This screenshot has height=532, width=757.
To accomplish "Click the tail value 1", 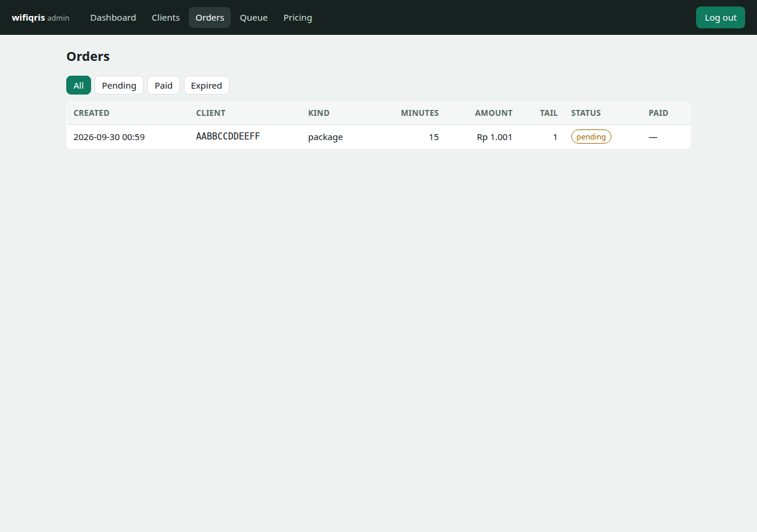I will click(x=555, y=137).
